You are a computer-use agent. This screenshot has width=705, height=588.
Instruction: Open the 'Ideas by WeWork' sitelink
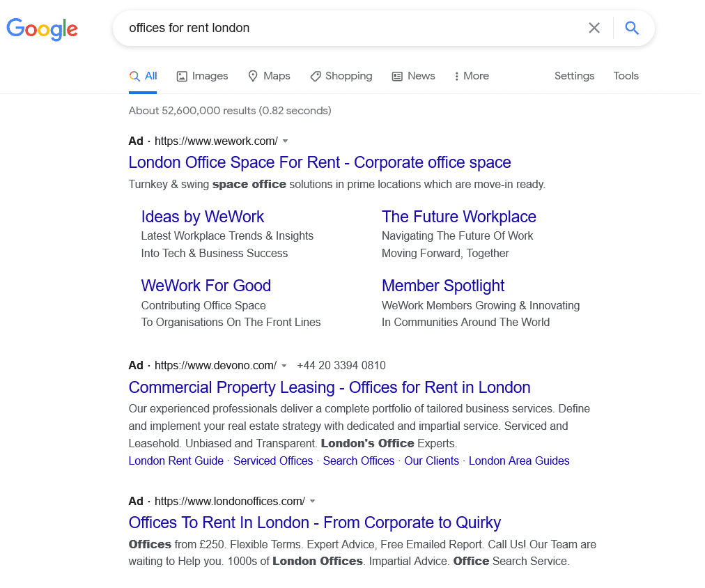(x=203, y=217)
